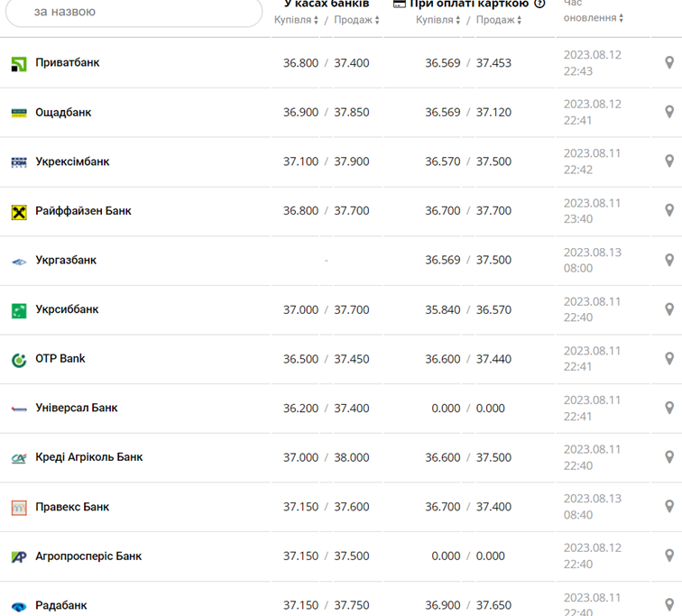This screenshot has height=616, width=682.
Task: Open map pin for Kredi Agricole Bank
Action: pos(669,457)
